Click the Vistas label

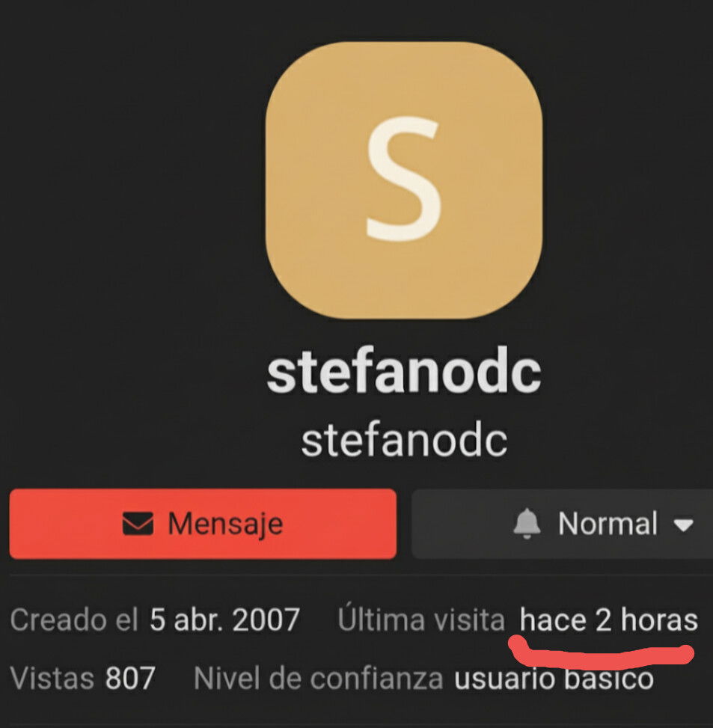point(52,679)
